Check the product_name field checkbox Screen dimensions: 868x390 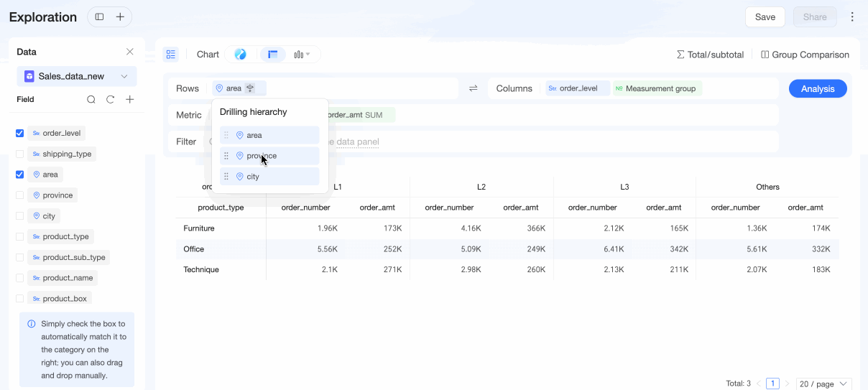tap(20, 278)
